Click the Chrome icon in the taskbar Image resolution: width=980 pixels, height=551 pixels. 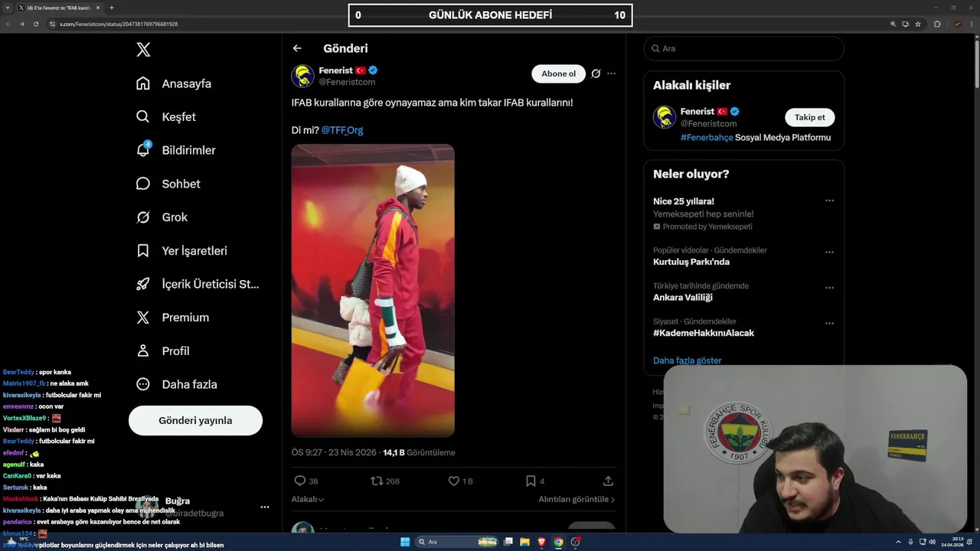558,542
